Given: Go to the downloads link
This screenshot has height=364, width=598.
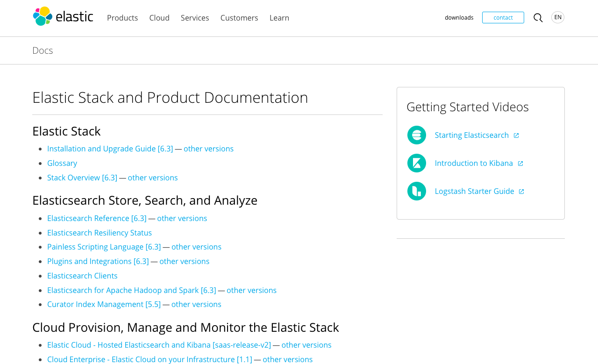Looking at the screenshot, I should (x=459, y=18).
